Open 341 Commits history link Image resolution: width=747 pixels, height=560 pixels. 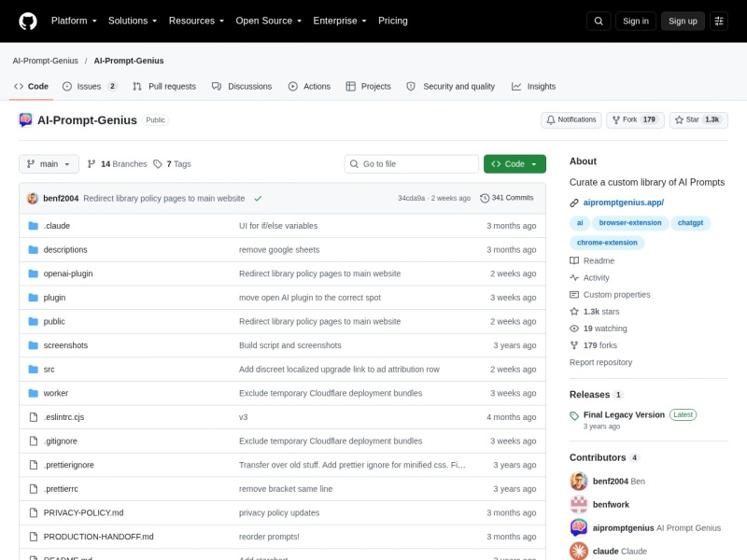507,198
